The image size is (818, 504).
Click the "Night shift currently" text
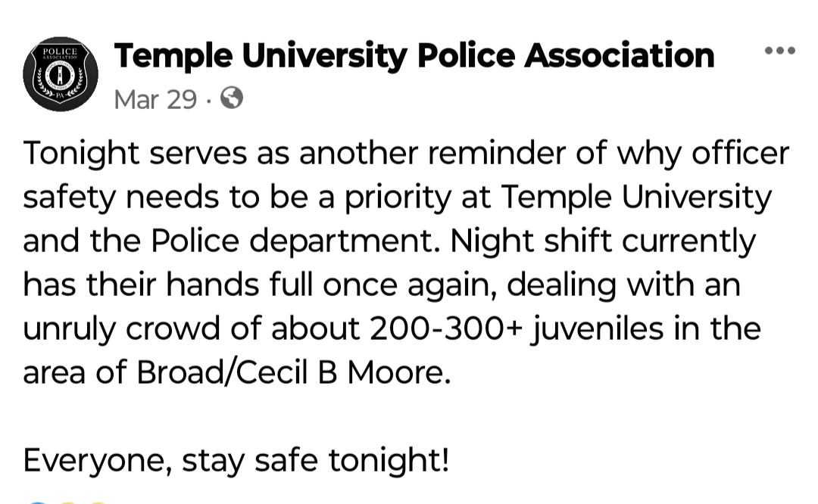pos(603,242)
